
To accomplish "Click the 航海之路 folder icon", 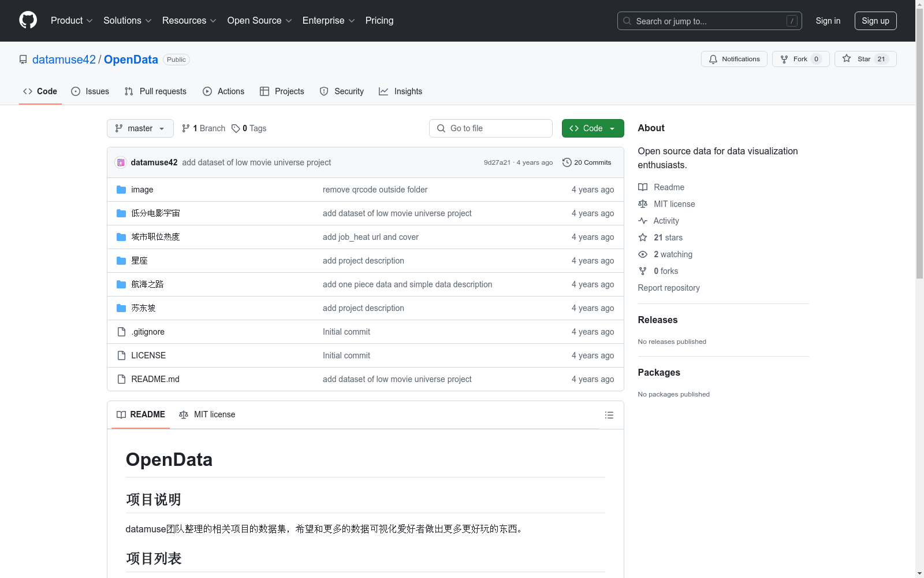I will click(x=121, y=284).
